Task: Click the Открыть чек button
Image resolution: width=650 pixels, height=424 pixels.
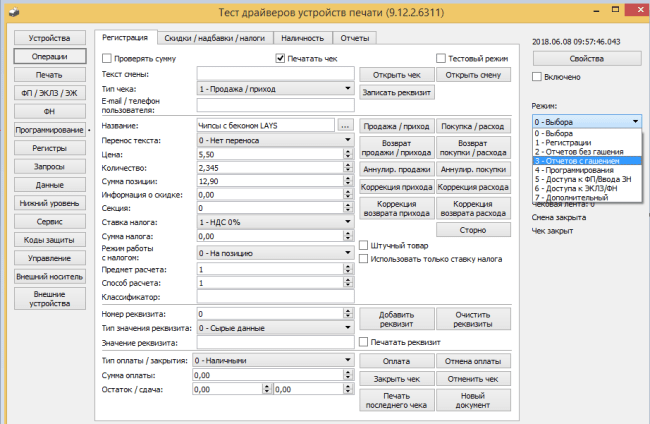Action: click(x=397, y=75)
